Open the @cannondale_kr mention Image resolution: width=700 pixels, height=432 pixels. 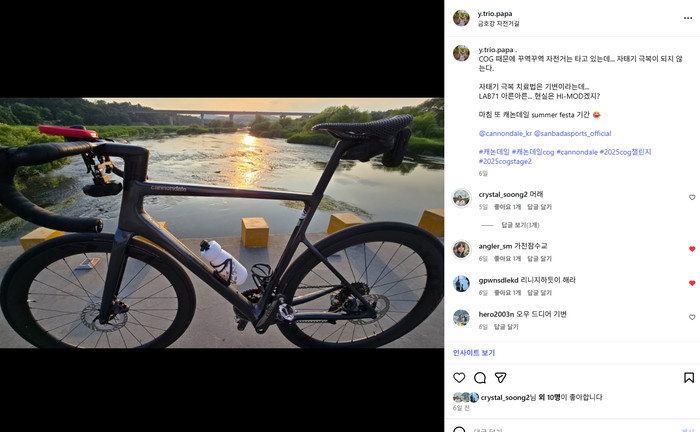coord(505,133)
